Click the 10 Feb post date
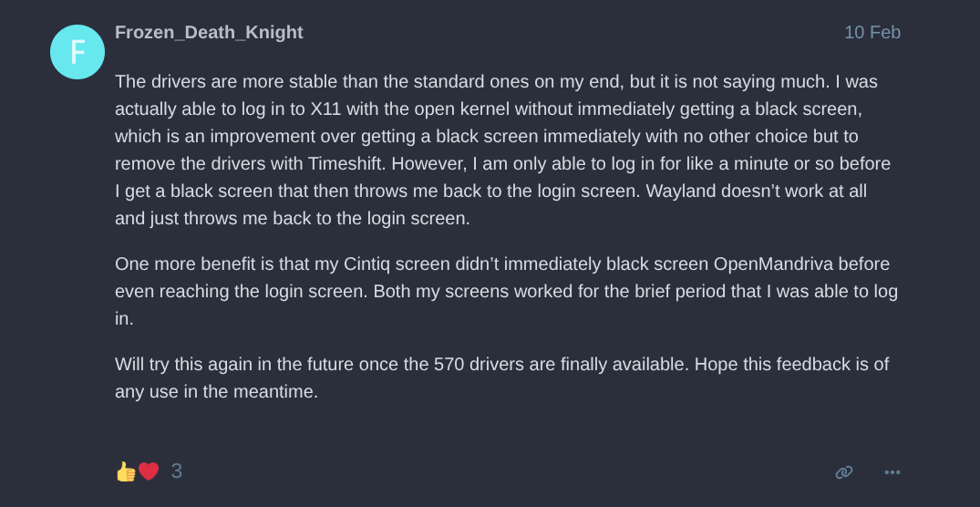The height and width of the screenshot is (507, 980). tap(872, 33)
